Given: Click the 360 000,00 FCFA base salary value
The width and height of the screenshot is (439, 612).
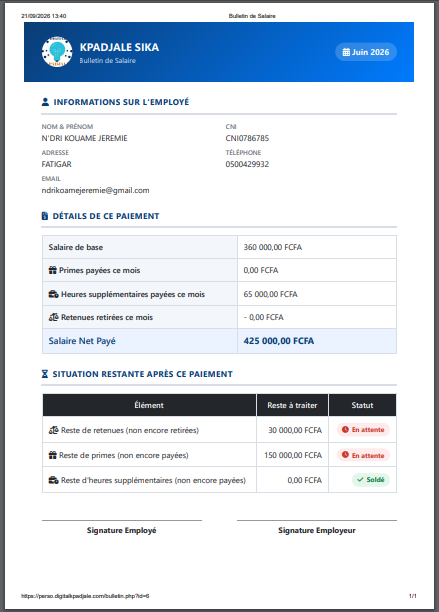Looking at the screenshot, I should pos(273,247).
